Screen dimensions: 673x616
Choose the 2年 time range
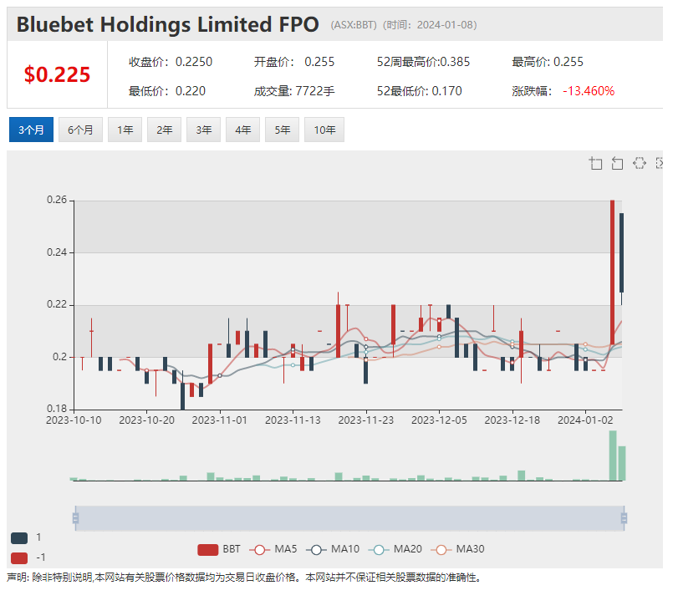tap(165, 130)
